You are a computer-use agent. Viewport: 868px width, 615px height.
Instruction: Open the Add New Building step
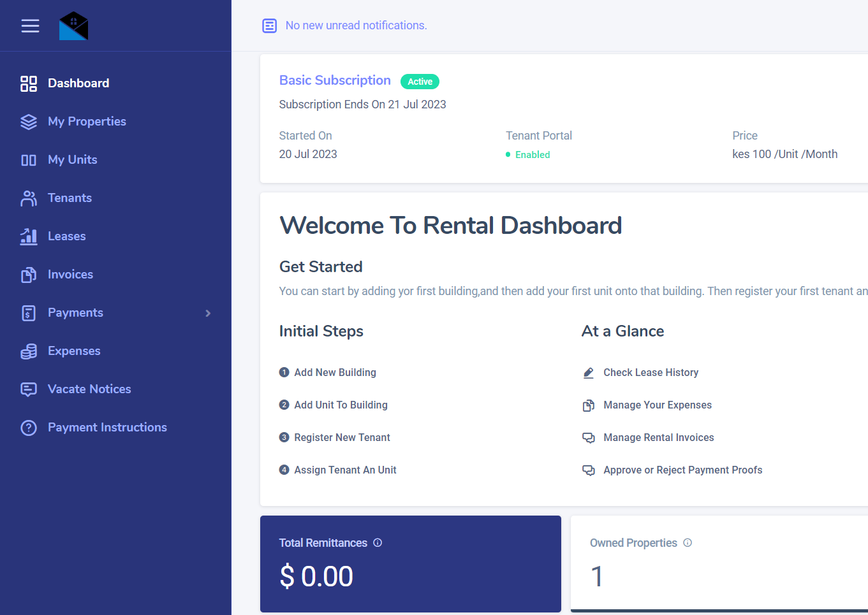point(335,372)
